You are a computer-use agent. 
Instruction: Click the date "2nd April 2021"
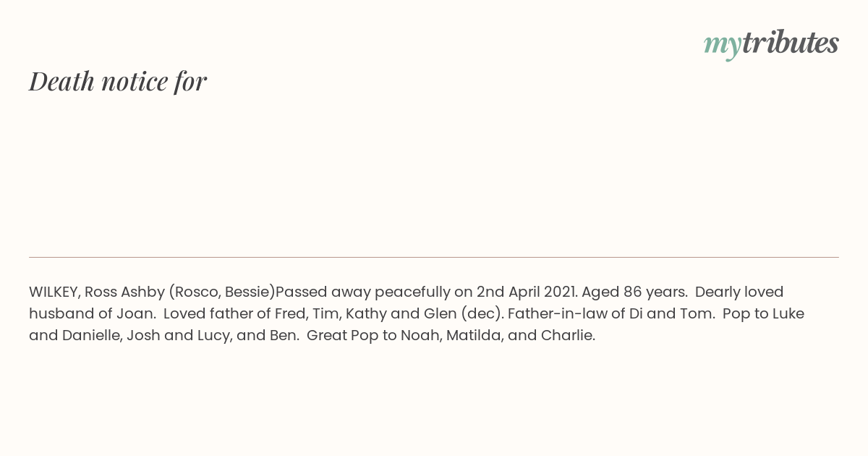click(x=526, y=292)
